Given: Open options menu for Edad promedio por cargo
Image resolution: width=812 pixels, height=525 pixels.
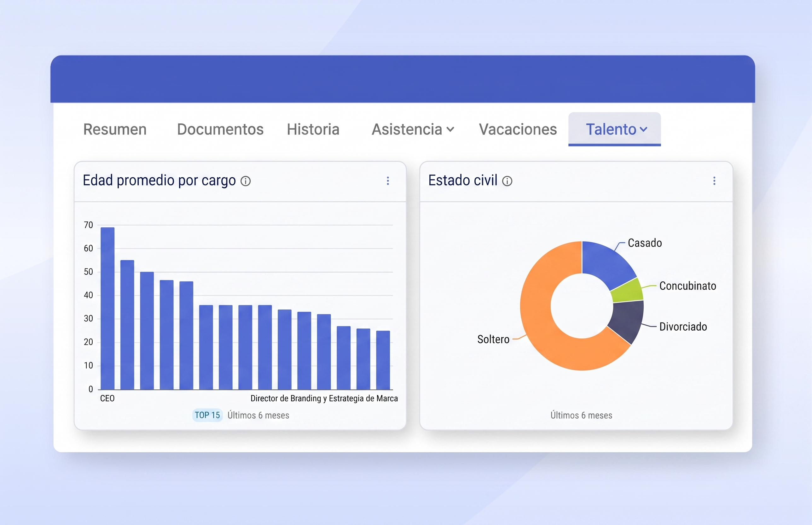Looking at the screenshot, I should pyautogui.click(x=388, y=181).
